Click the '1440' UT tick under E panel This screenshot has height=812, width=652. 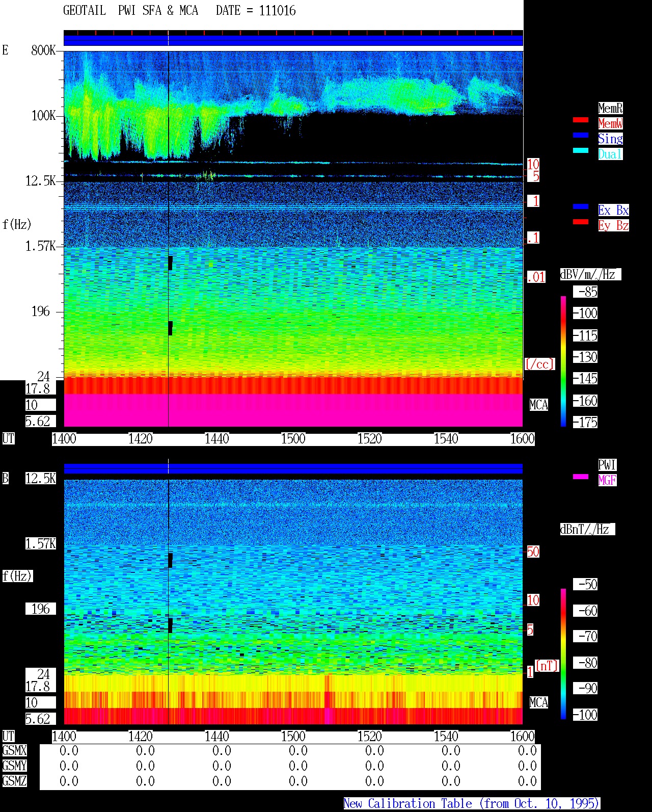coord(217,439)
